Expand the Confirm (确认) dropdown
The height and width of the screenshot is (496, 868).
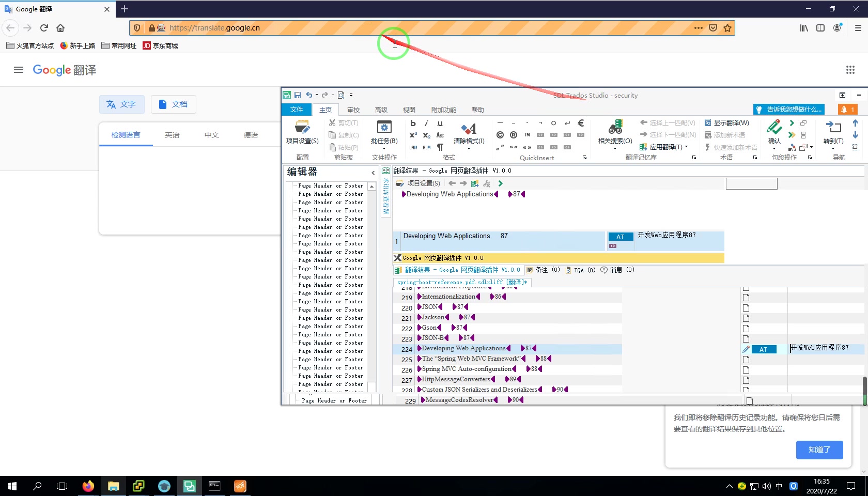[x=774, y=148]
